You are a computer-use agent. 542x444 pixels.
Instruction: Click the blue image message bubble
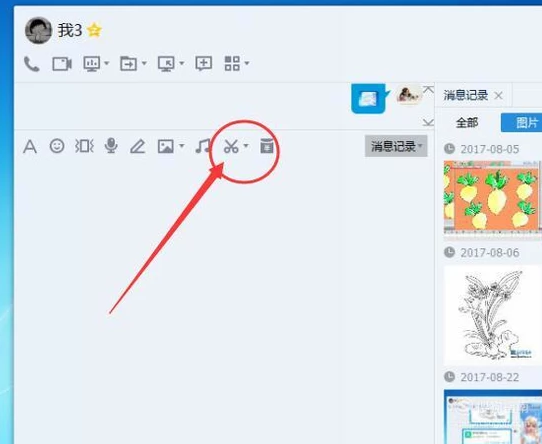pyautogui.click(x=369, y=99)
